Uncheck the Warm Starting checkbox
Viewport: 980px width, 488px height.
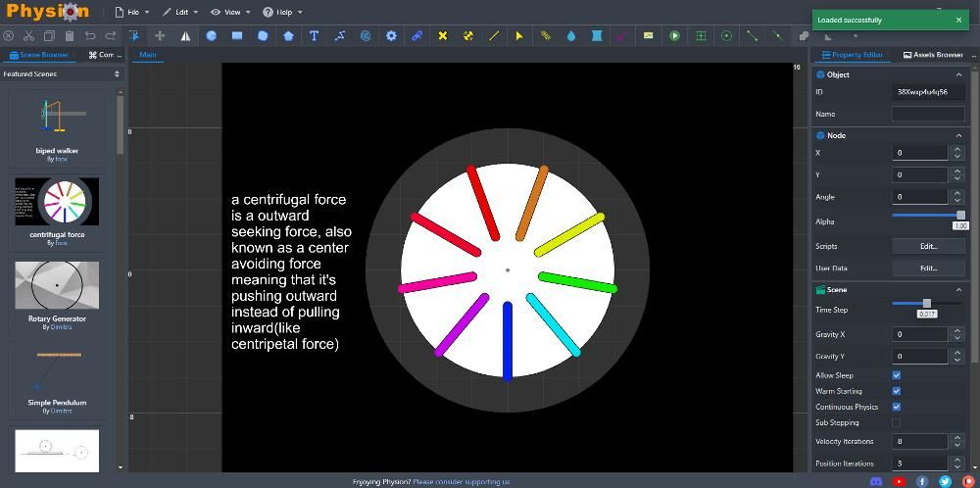(x=896, y=391)
